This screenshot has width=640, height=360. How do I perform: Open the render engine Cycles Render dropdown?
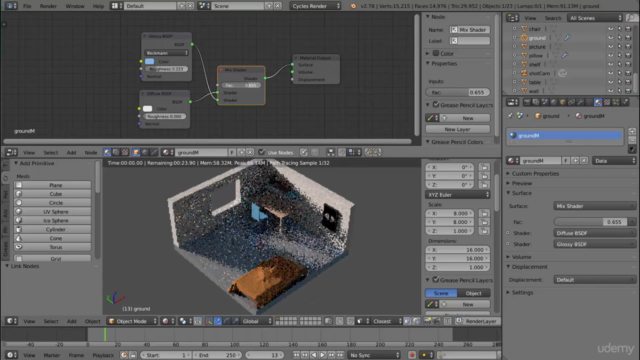tap(315, 6)
